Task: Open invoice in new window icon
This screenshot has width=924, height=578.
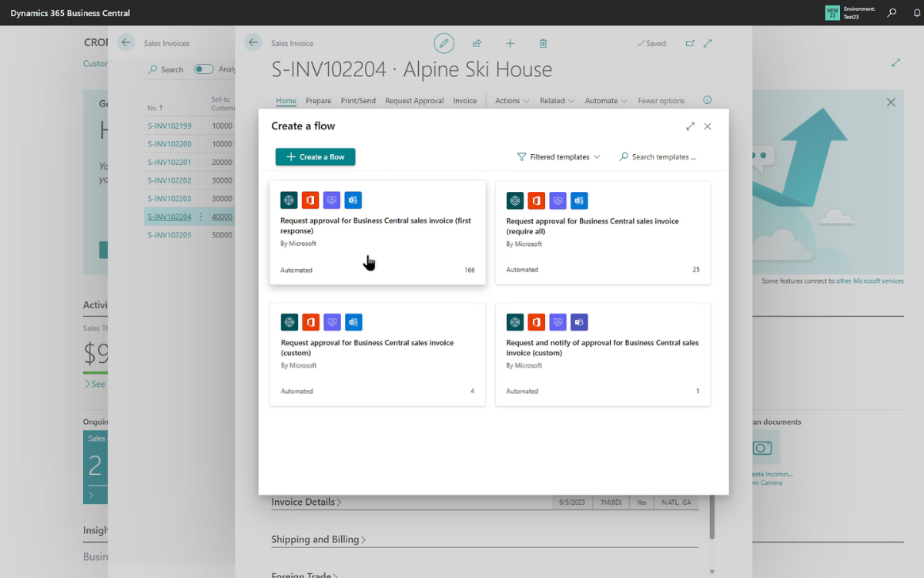Action: 690,44
